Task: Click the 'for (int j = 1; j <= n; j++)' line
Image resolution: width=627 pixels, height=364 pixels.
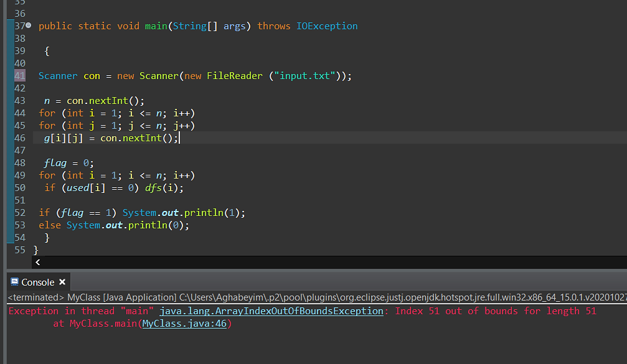Action: [117, 126]
